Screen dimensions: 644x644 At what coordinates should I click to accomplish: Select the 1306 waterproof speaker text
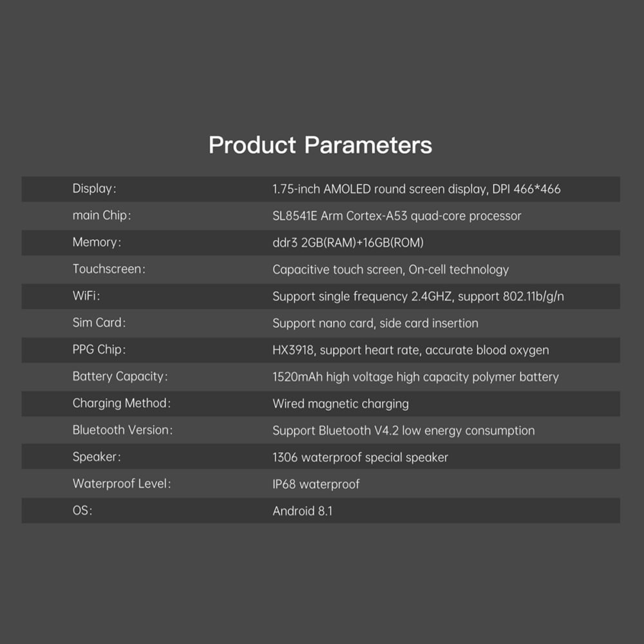pos(360,457)
